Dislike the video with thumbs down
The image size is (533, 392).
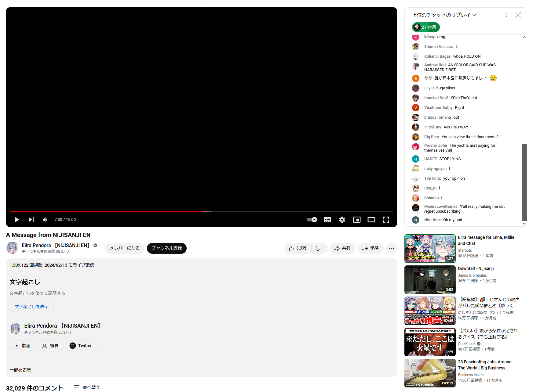click(x=319, y=248)
